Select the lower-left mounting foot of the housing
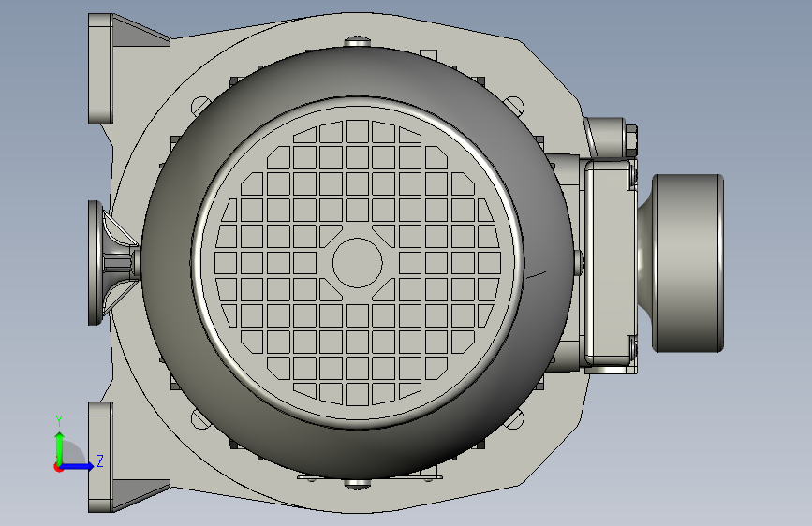The image size is (812, 526). pos(100,458)
